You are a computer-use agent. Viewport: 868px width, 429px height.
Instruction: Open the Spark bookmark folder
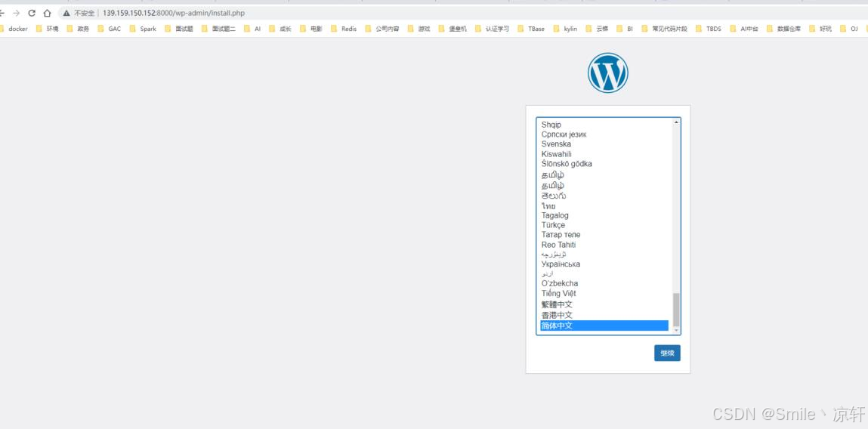pos(144,29)
